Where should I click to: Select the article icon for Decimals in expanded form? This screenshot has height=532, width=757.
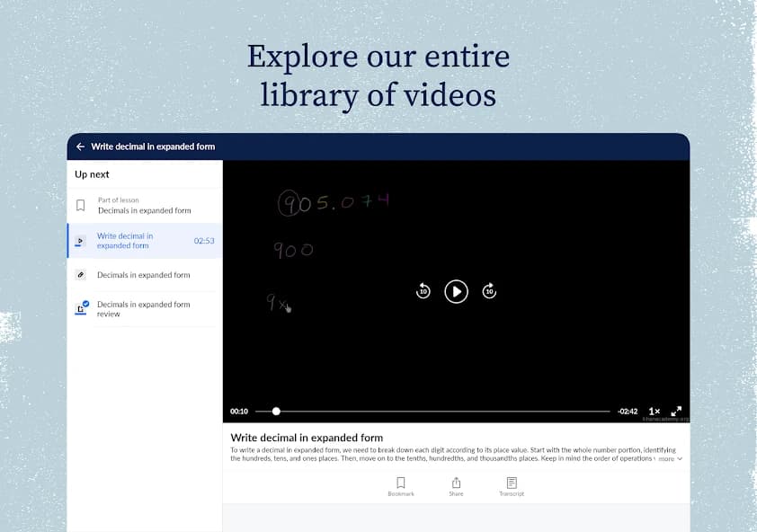[80, 274]
